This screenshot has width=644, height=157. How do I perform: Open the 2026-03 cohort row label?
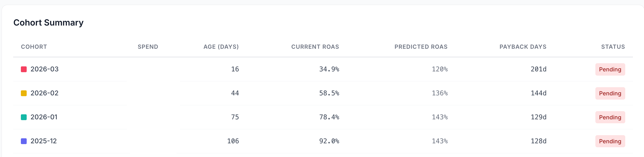coord(44,69)
